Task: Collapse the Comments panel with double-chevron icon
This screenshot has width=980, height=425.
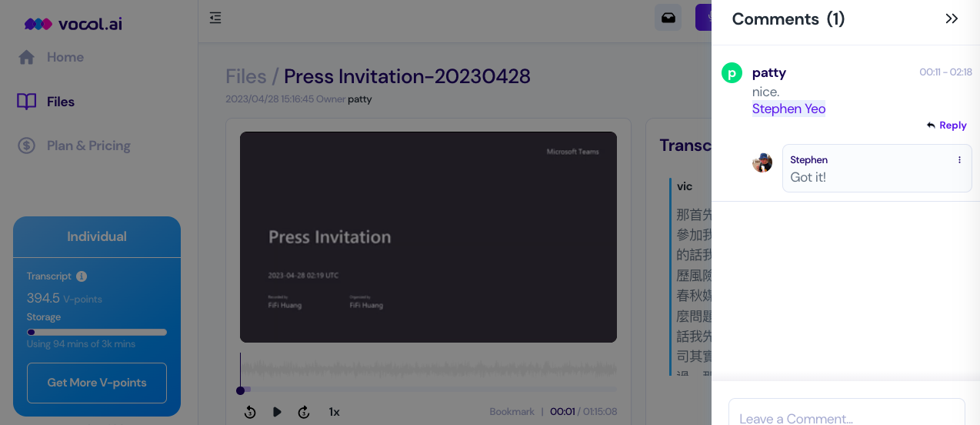Action: pos(952,18)
